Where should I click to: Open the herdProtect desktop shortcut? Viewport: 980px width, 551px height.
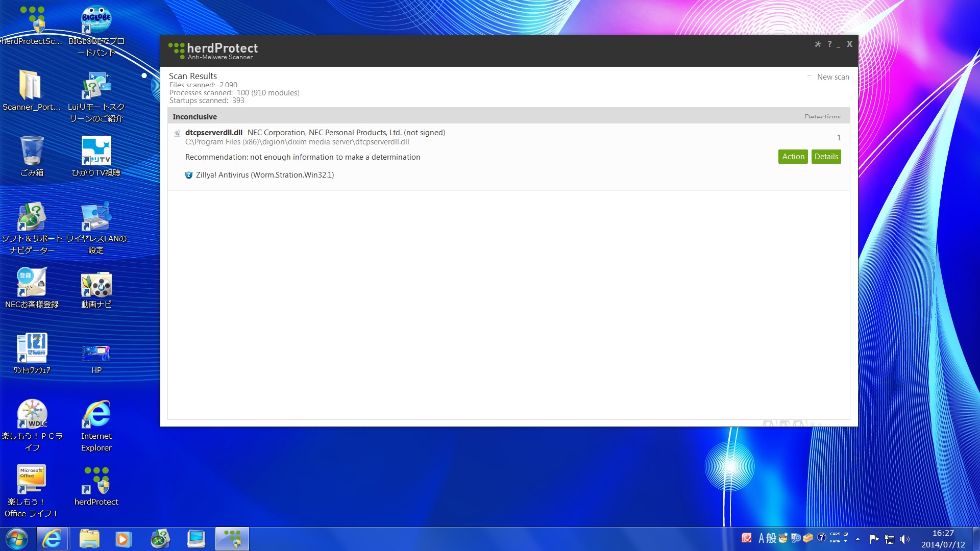(96, 486)
